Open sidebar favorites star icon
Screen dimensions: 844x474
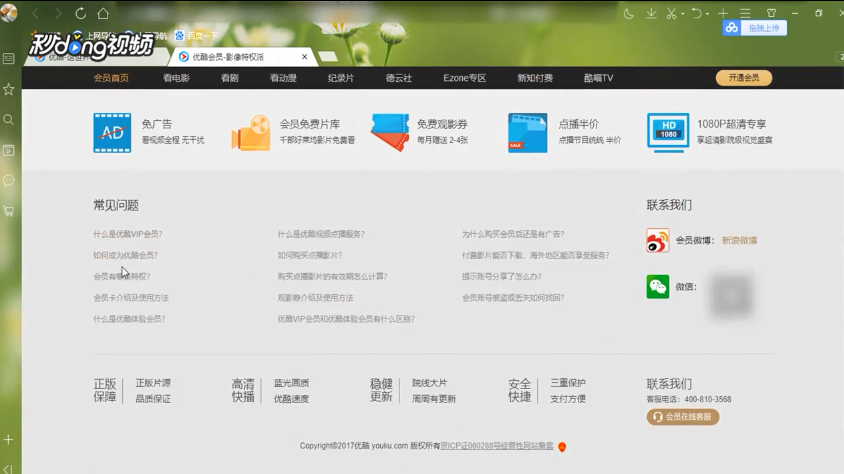coord(9,89)
